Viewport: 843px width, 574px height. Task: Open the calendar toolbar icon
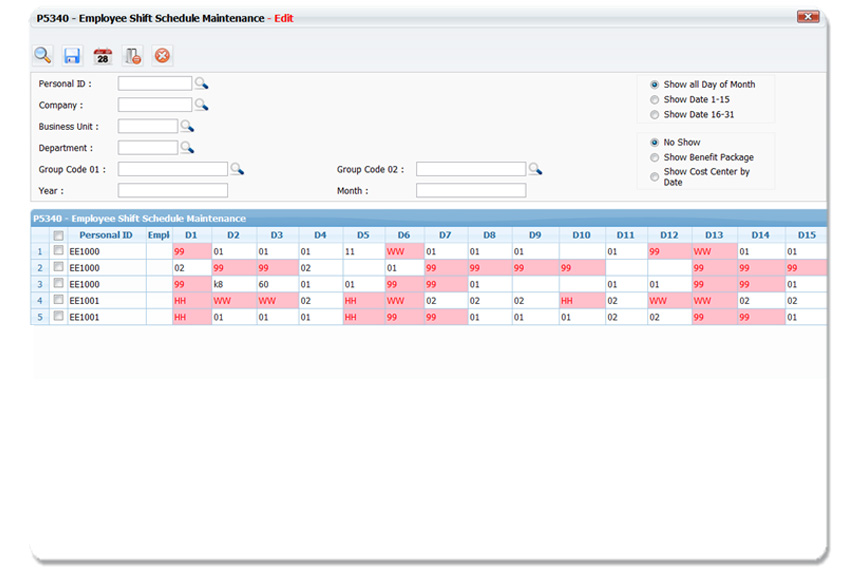pos(102,56)
